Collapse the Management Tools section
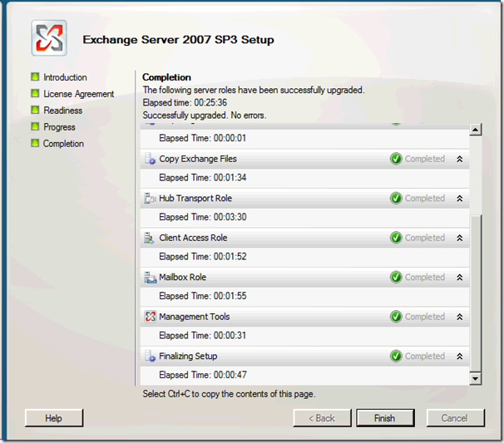This screenshot has width=504, height=443. (x=460, y=317)
